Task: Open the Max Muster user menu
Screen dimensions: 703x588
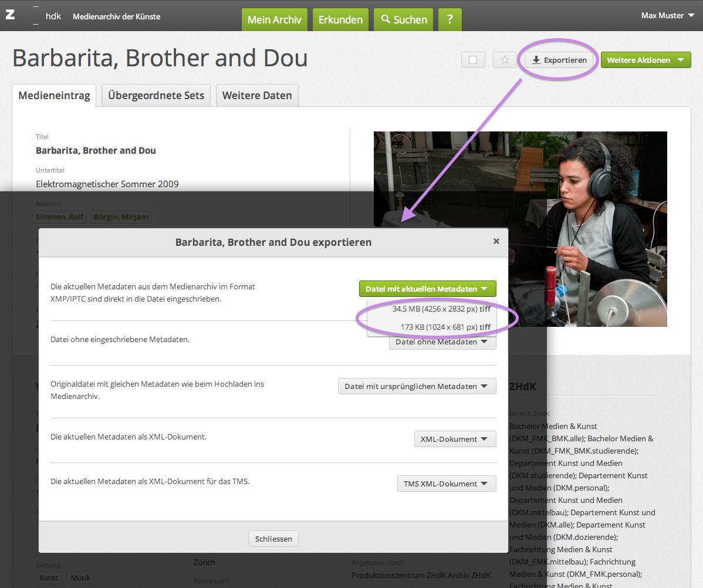Action: pos(667,16)
